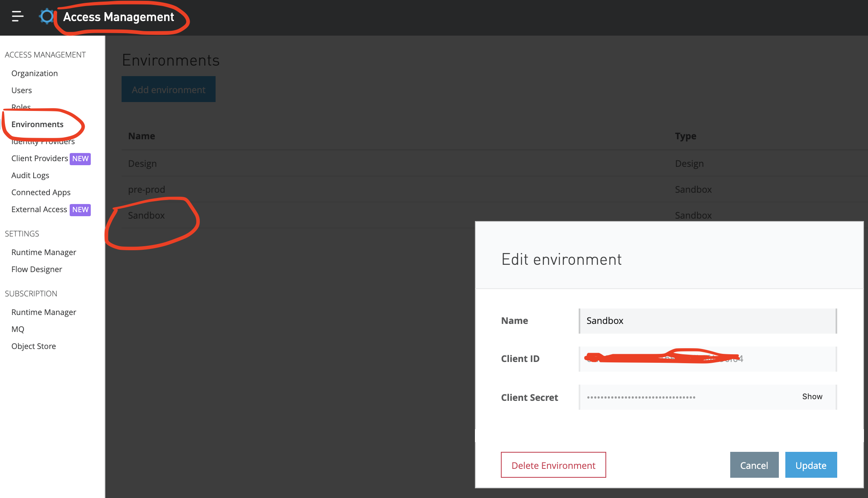Click NEW badge beside External Access
Screen dimensions: 868x498
pyautogui.click(x=80, y=210)
